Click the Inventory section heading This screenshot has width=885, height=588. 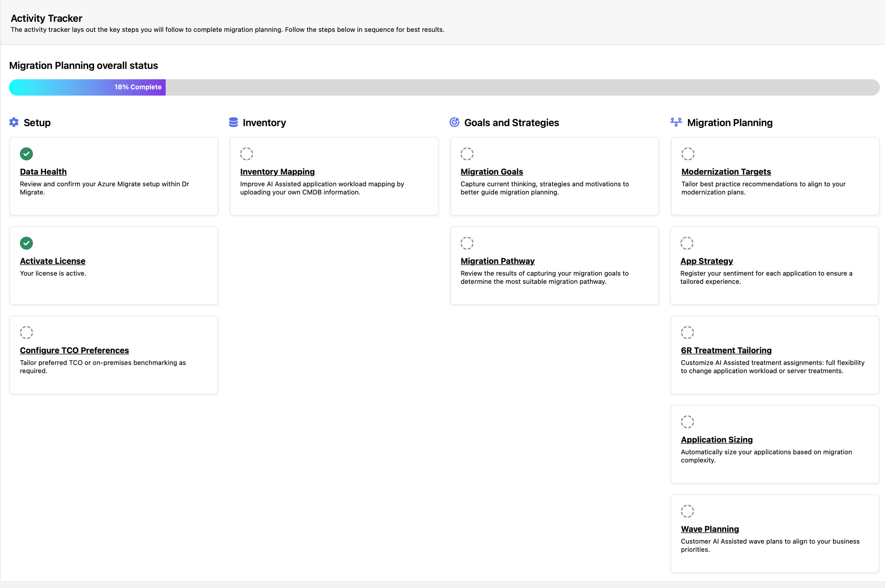pos(264,123)
